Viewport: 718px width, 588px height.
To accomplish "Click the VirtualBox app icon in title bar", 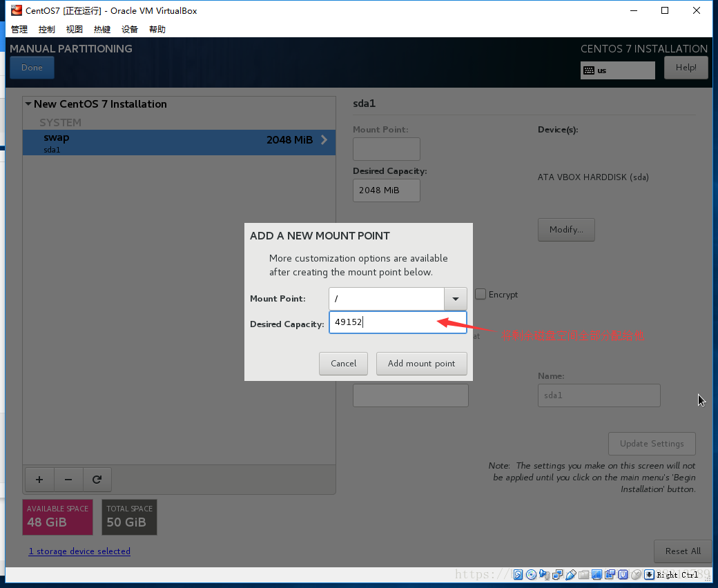I will click(x=17, y=10).
